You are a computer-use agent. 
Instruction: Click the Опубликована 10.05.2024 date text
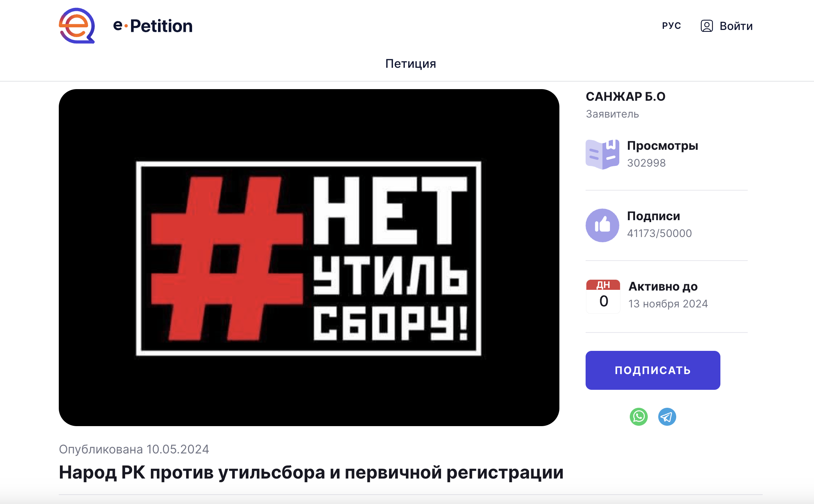[x=134, y=449]
